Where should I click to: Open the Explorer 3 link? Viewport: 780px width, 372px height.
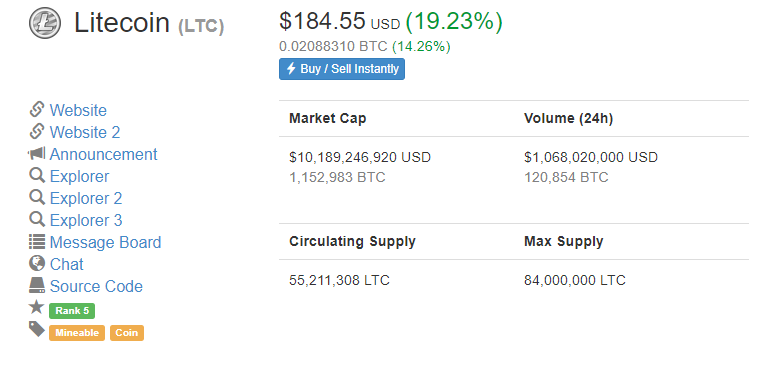pos(86,220)
